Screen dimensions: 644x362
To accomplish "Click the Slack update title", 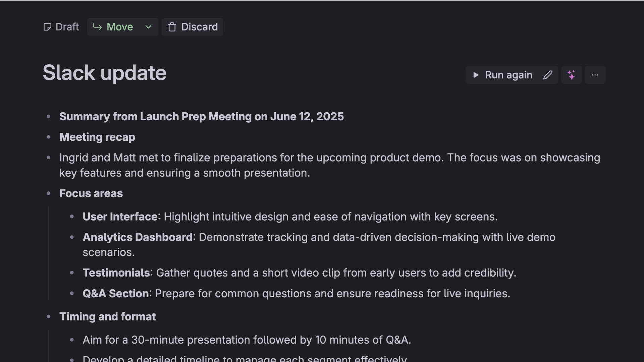I will pos(105,73).
